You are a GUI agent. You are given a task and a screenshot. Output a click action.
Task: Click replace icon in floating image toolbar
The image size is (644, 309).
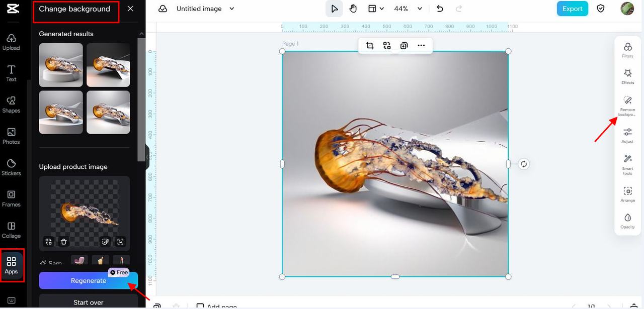tap(387, 46)
